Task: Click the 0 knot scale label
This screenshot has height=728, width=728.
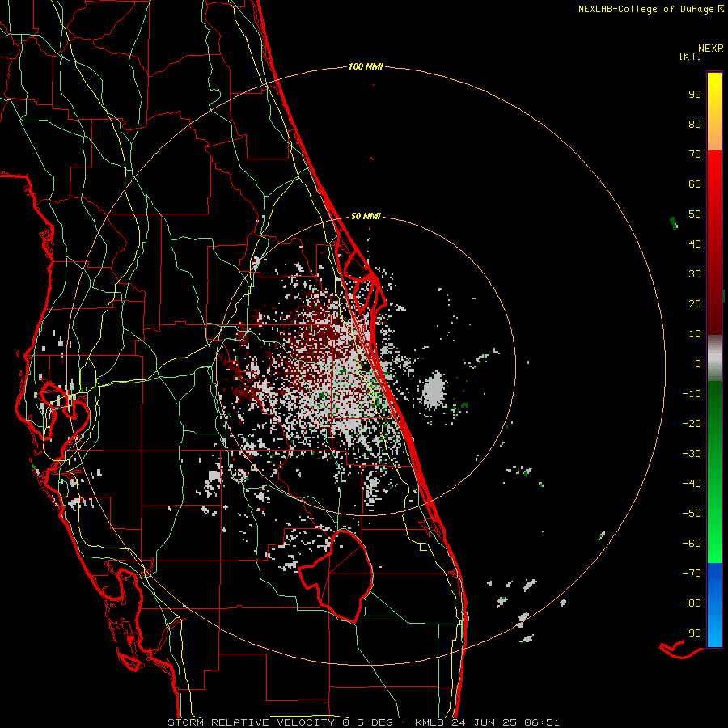Action: 698,363
